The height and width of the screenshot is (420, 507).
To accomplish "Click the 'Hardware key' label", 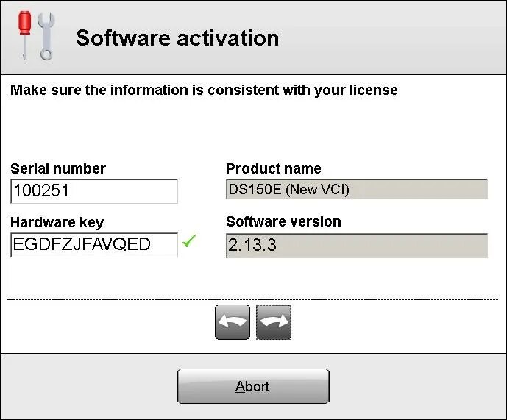I will point(57,222).
